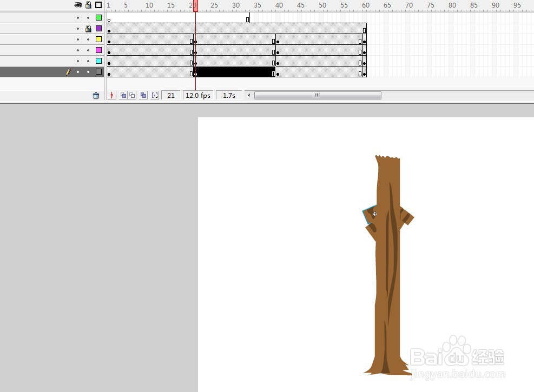The width and height of the screenshot is (534, 392).
Task: Toggle lock dot of the gray layer
Action: (88, 72)
